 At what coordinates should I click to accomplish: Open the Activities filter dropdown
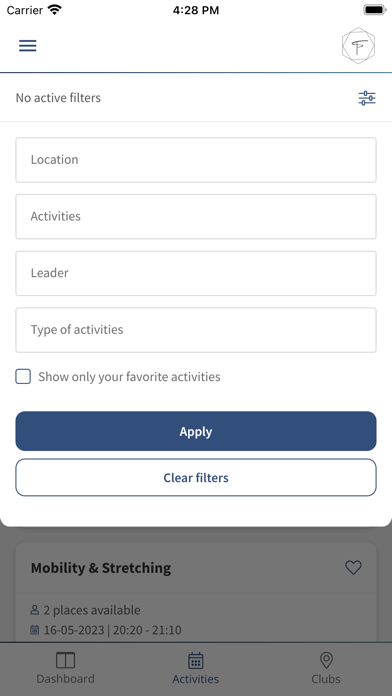[x=196, y=217]
